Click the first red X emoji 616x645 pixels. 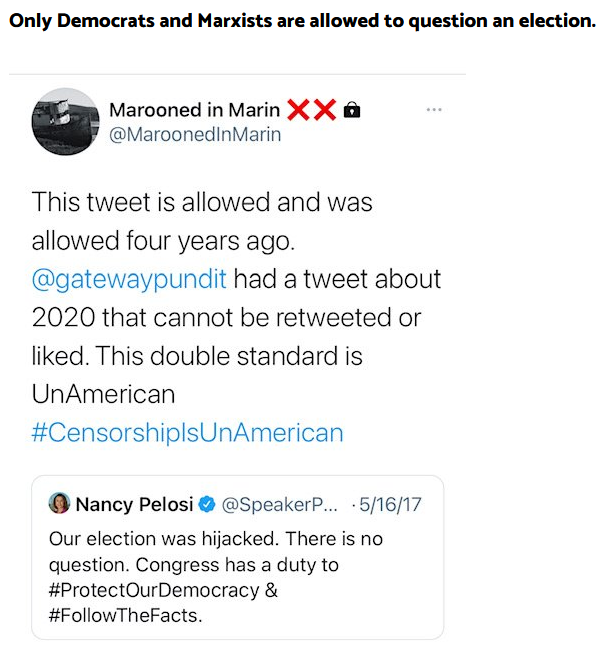(298, 110)
